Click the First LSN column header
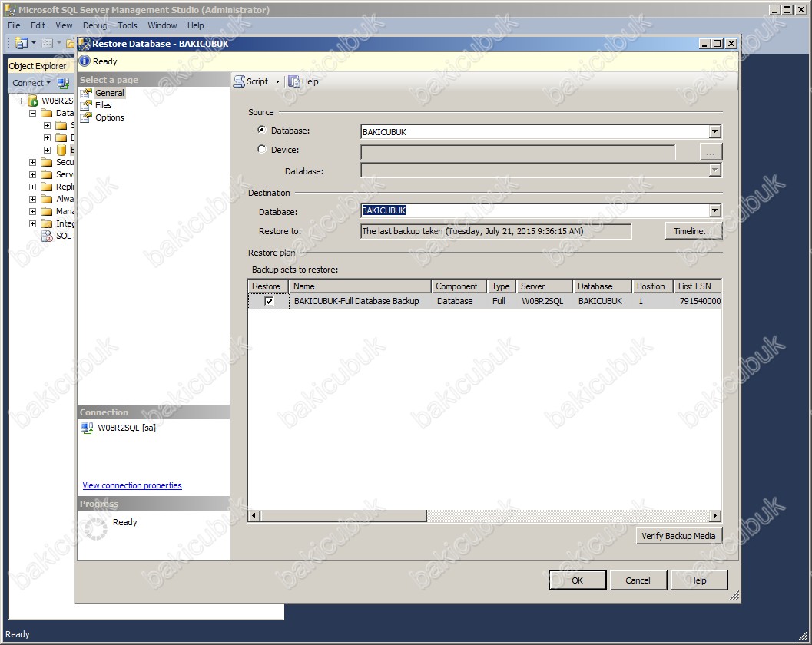Screen dimensions: 812x645 point(698,286)
